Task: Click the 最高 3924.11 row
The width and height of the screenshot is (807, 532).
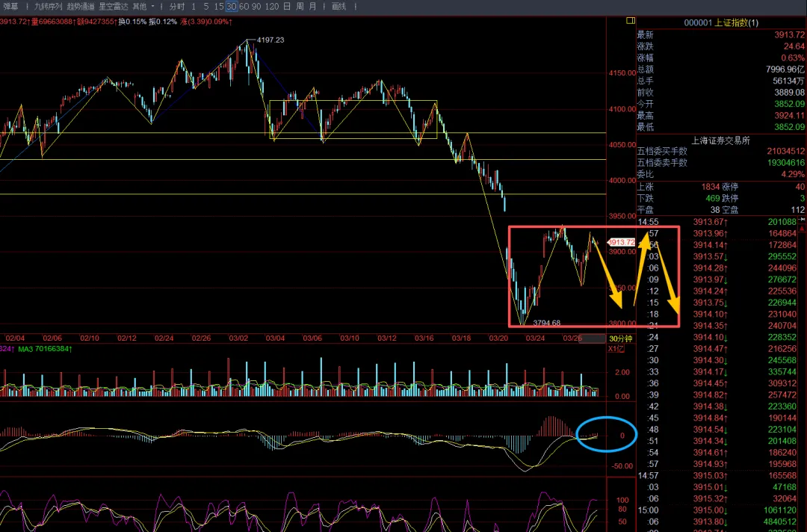Action: (x=720, y=115)
